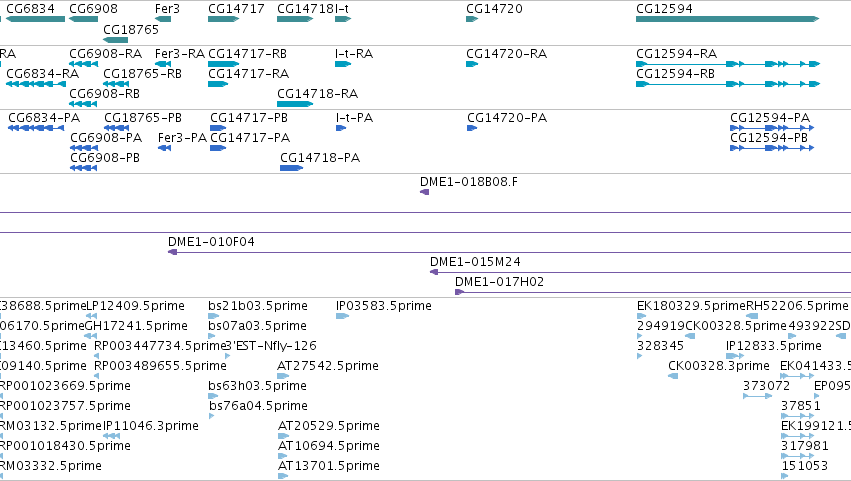The width and height of the screenshot is (851, 481).
Task: Open the CG14717-PB protein label
Action: coord(249,118)
